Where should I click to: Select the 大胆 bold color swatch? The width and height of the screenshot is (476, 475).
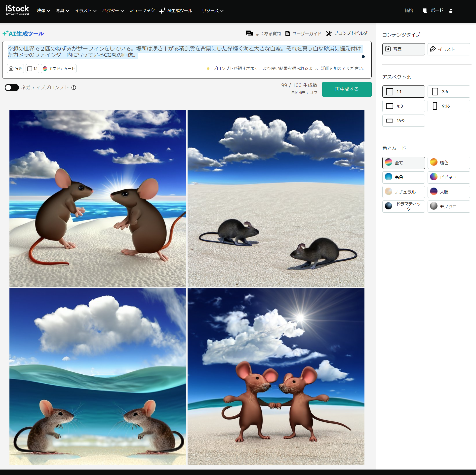click(x=449, y=192)
